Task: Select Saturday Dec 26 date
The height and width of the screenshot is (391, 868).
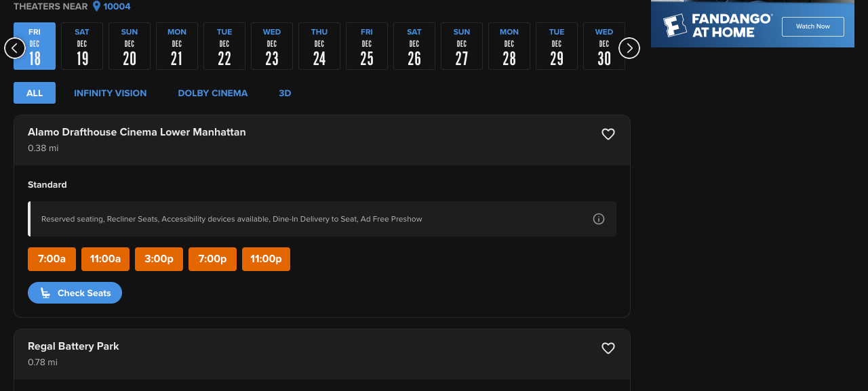Action: [414, 46]
